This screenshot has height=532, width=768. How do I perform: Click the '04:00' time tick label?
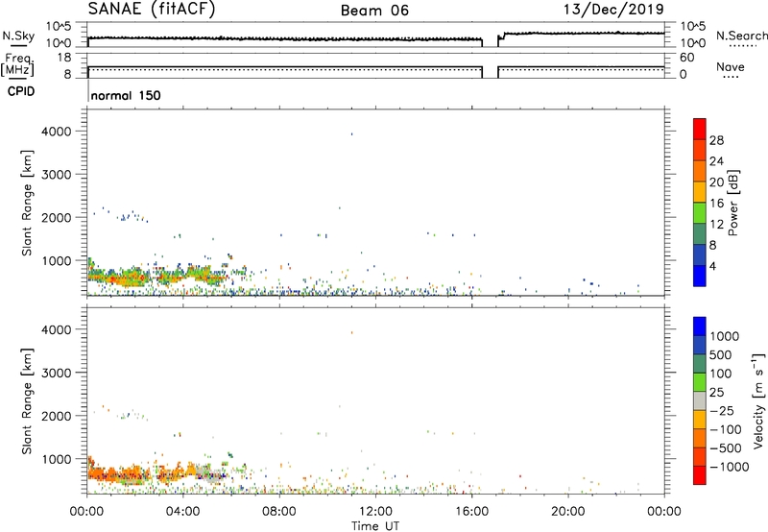click(x=182, y=512)
